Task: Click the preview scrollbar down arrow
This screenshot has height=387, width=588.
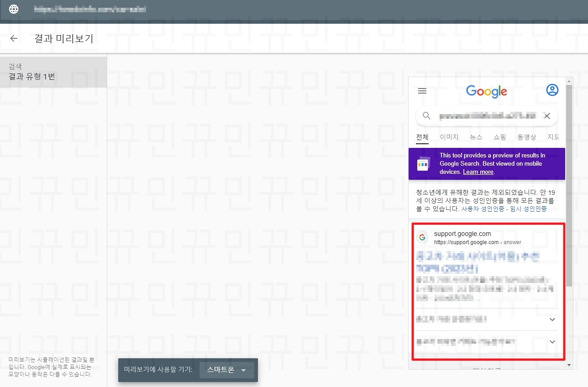Action: (x=569, y=365)
